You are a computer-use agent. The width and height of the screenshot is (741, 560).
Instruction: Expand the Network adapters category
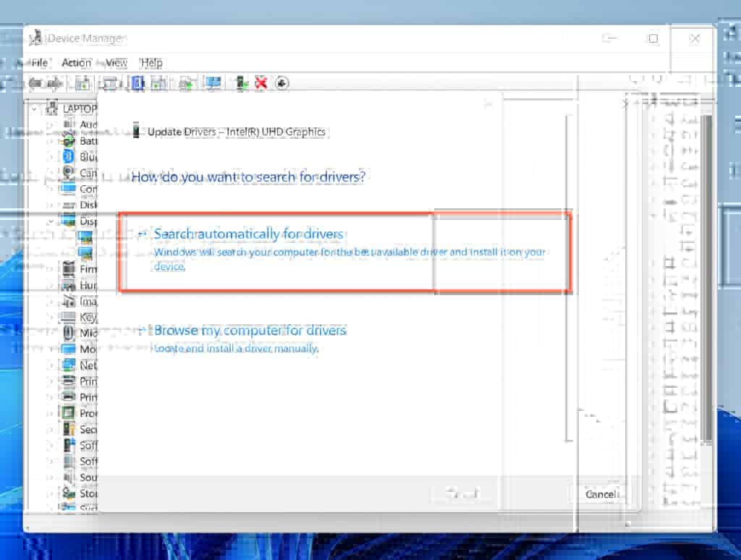[x=50, y=366]
